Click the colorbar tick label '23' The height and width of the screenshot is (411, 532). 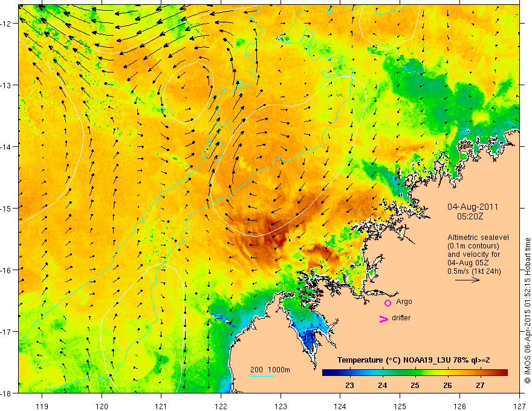[x=349, y=385]
